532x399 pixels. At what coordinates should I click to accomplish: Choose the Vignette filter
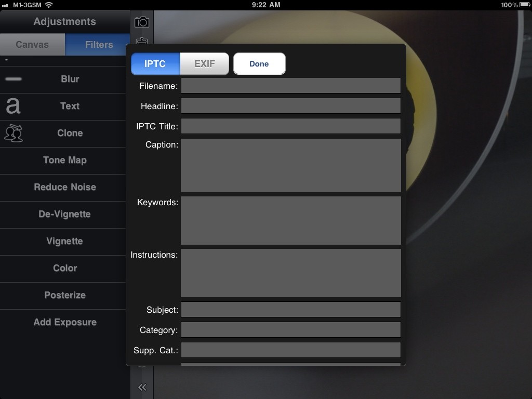[65, 241]
